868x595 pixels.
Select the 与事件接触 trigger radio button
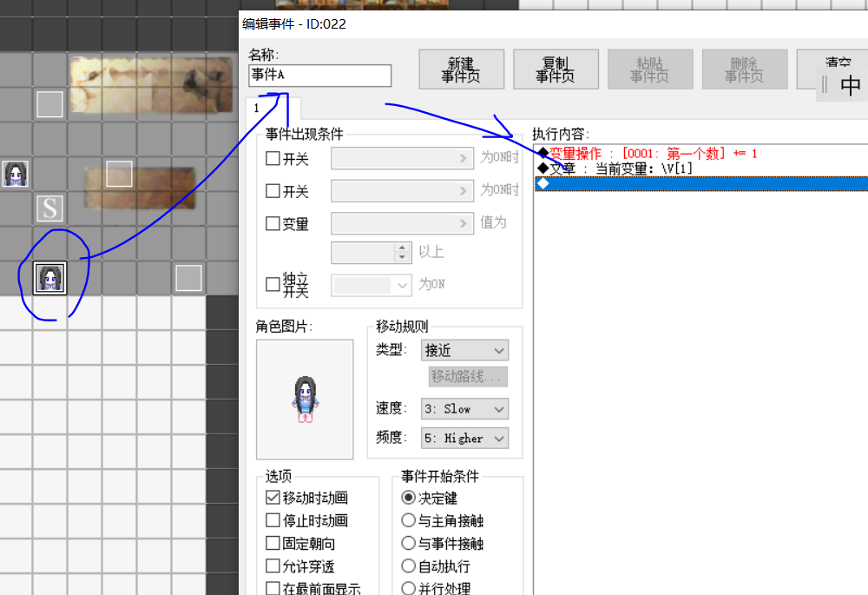point(408,543)
